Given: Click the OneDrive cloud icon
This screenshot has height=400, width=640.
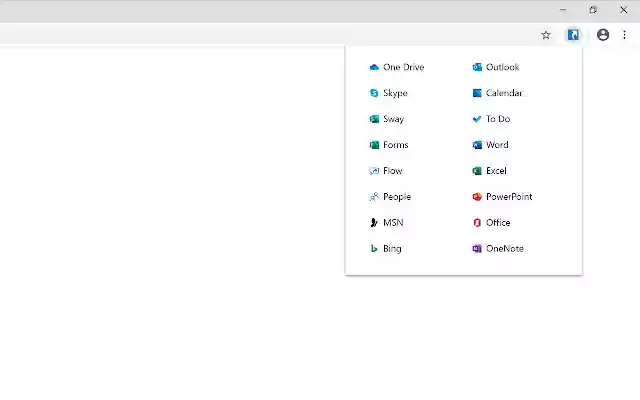Looking at the screenshot, I should (x=374, y=67).
